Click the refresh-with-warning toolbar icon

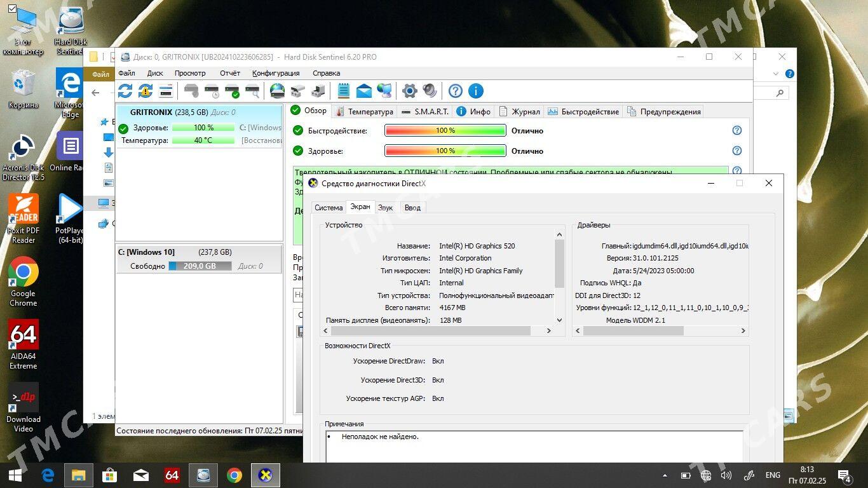pos(146,91)
